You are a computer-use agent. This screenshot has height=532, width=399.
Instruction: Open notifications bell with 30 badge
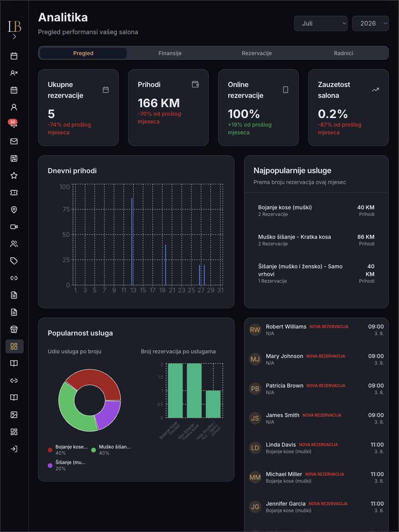click(x=14, y=124)
